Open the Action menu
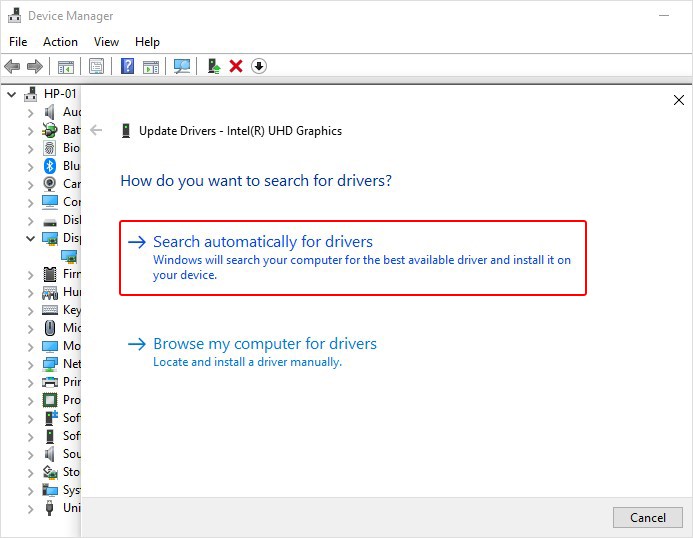The image size is (693, 538). (x=60, y=42)
